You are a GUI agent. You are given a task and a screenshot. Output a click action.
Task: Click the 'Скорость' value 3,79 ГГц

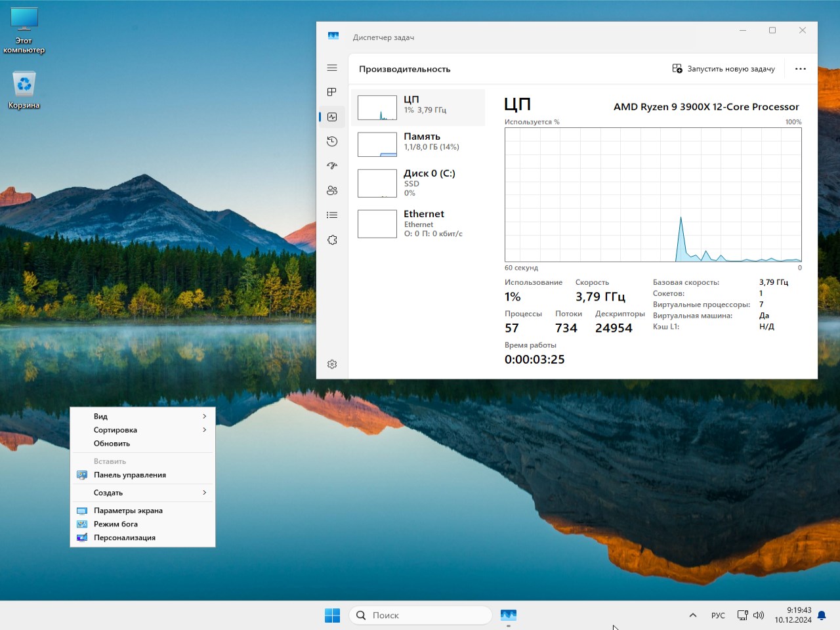tap(600, 297)
